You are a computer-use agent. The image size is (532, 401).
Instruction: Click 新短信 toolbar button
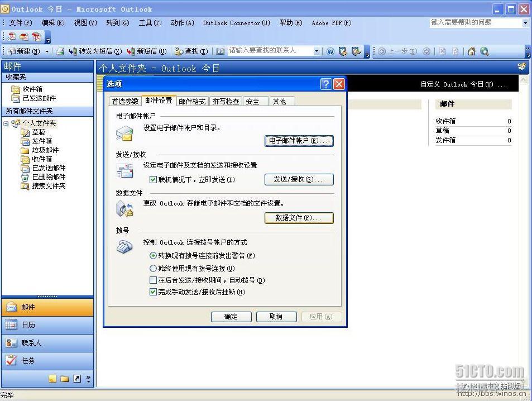147,51
